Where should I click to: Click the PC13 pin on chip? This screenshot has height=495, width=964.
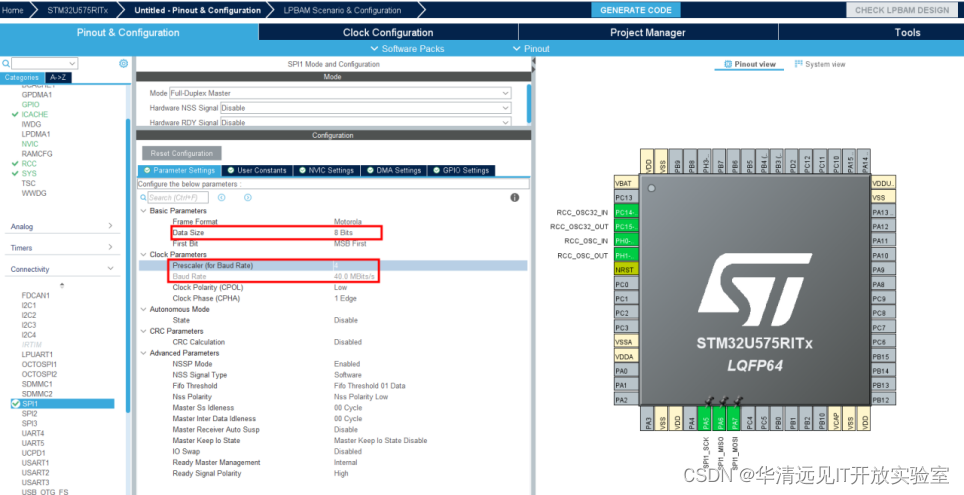(x=626, y=197)
